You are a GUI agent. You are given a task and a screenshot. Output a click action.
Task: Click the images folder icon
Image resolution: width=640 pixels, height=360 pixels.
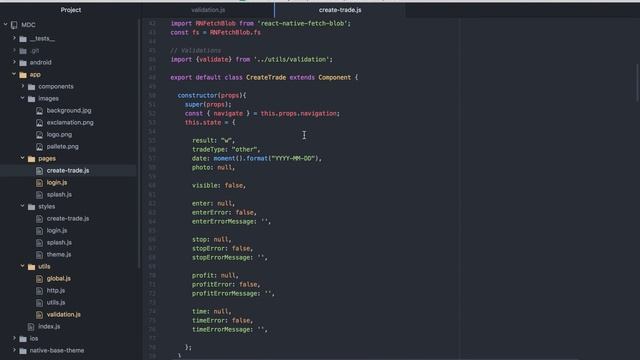[x=31, y=99]
